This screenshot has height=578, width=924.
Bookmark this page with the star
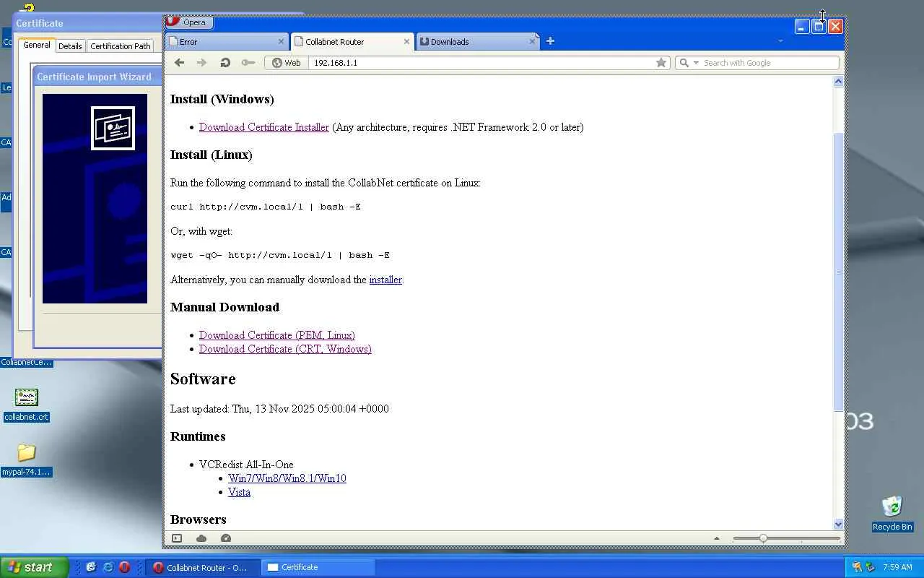coord(661,63)
